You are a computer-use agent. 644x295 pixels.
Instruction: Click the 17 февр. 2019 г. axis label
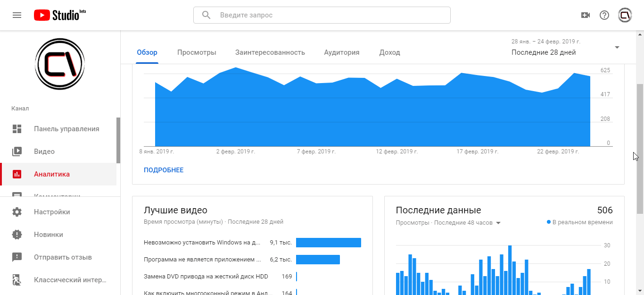point(477,152)
